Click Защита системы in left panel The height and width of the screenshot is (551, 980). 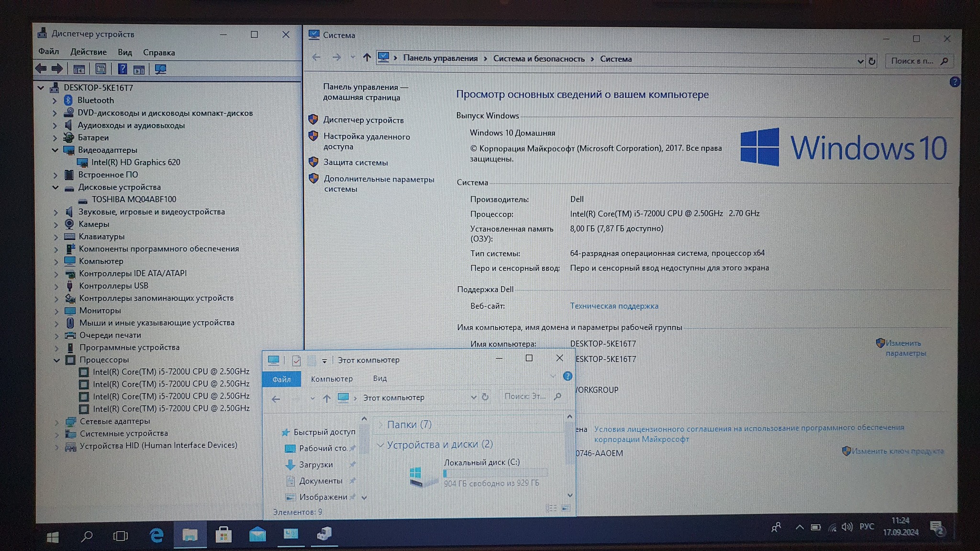pyautogui.click(x=355, y=163)
